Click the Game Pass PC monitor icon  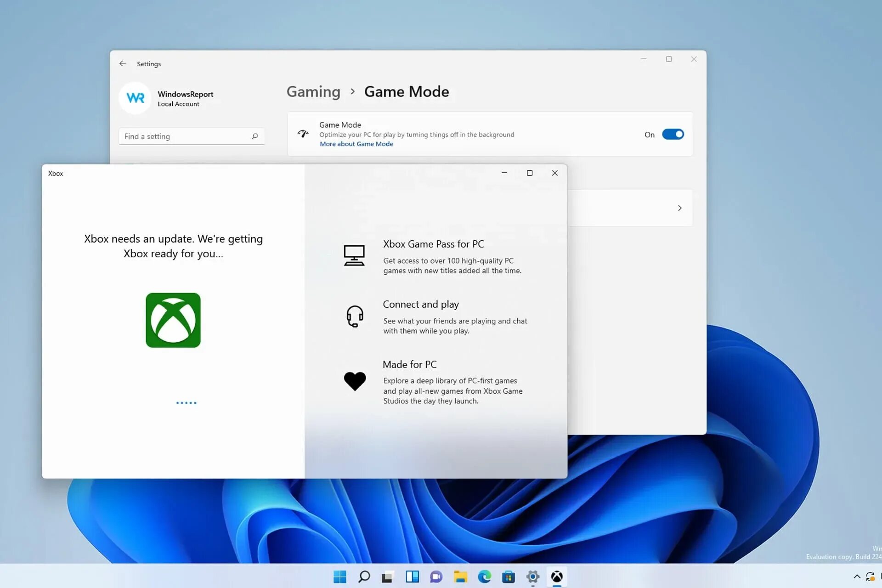[x=354, y=255]
